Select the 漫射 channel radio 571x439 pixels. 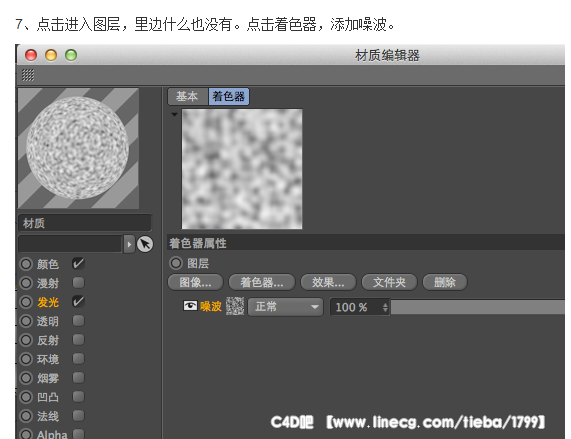(26, 283)
